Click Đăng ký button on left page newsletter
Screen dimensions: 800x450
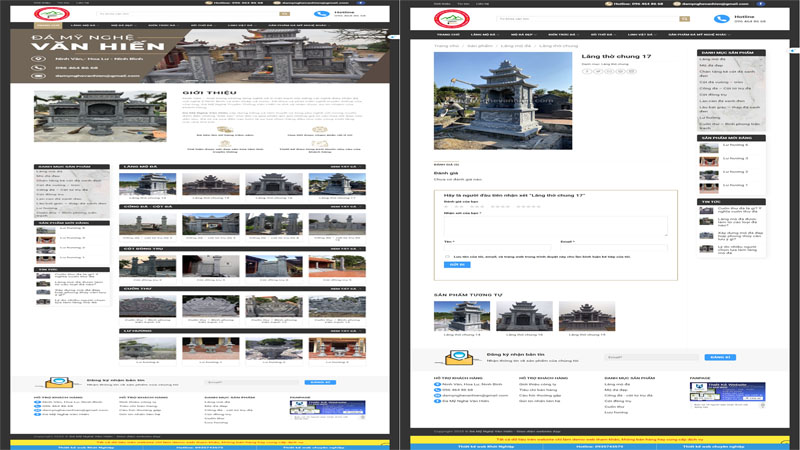(x=320, y=382)
